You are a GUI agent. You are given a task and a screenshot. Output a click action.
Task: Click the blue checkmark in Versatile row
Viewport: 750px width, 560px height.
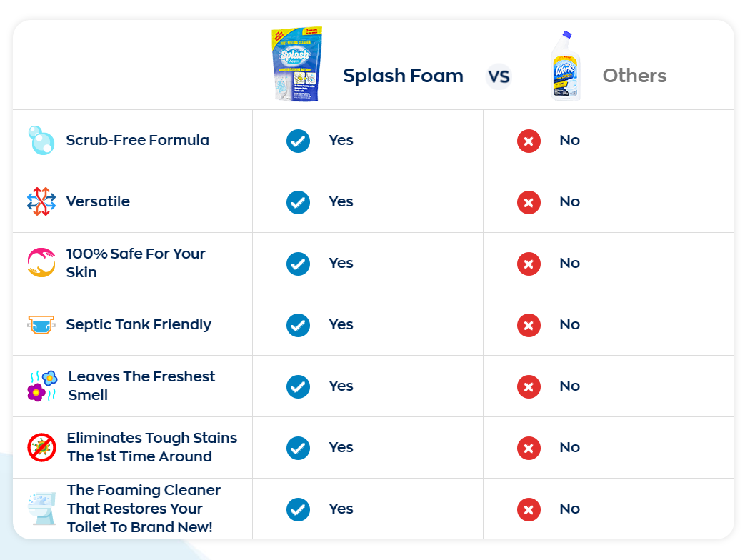click(x=298, y=202)
